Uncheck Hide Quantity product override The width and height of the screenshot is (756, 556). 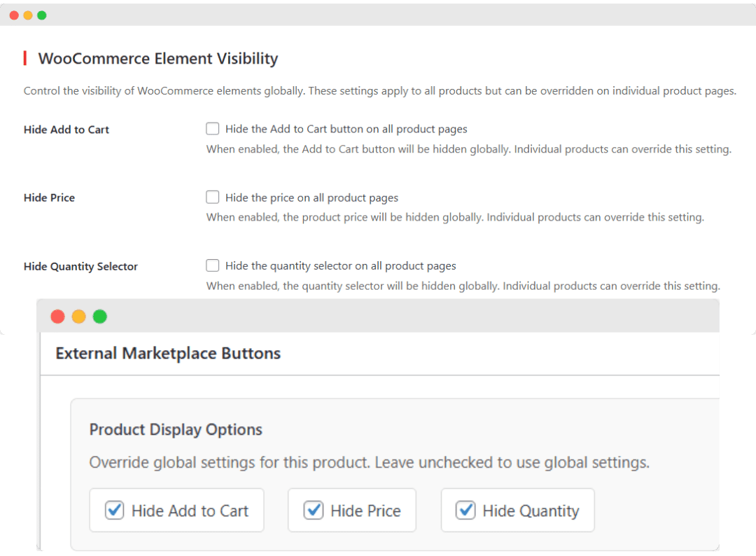click(465, 510)
